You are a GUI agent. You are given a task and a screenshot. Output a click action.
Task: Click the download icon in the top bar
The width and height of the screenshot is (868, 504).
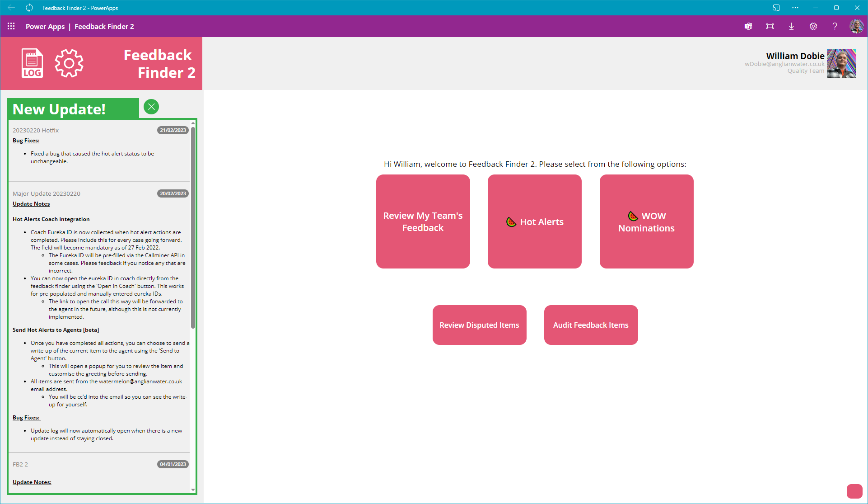click(x=792, y=26)
